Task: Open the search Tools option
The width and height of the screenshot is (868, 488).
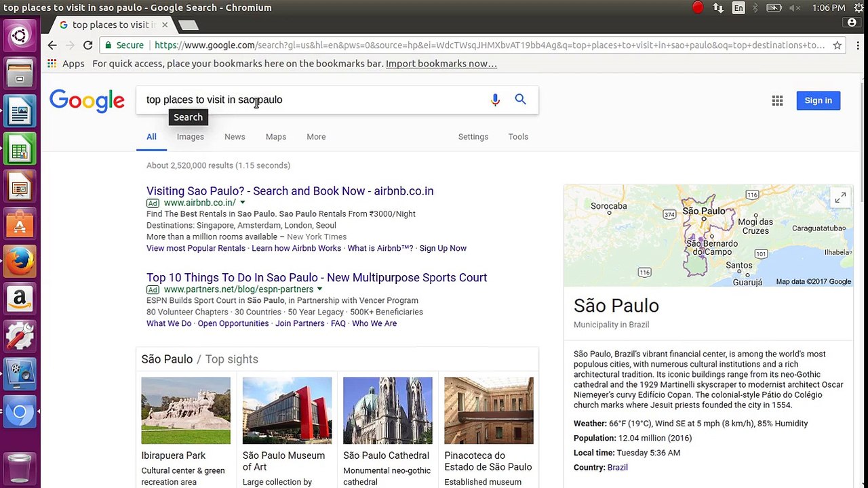Action: [x=518, y=137]
